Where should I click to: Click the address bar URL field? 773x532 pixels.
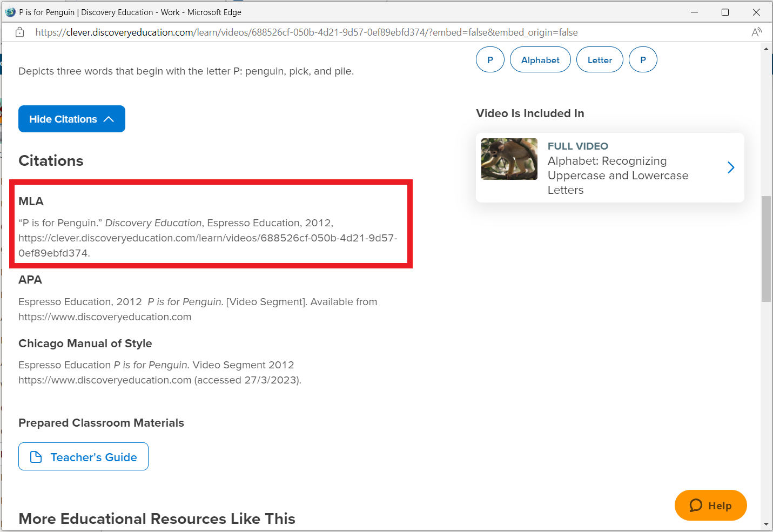pyautogui.click(x=306, y=32)
